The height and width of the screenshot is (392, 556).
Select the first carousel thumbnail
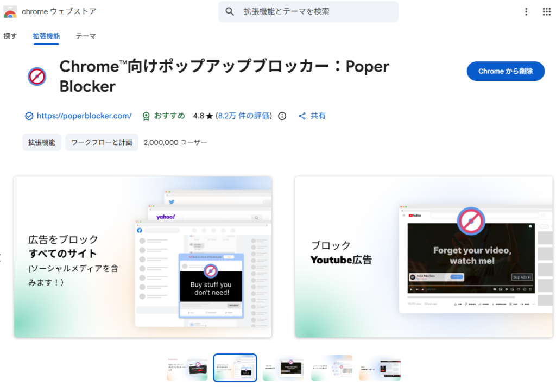click(x=187, y=368)
